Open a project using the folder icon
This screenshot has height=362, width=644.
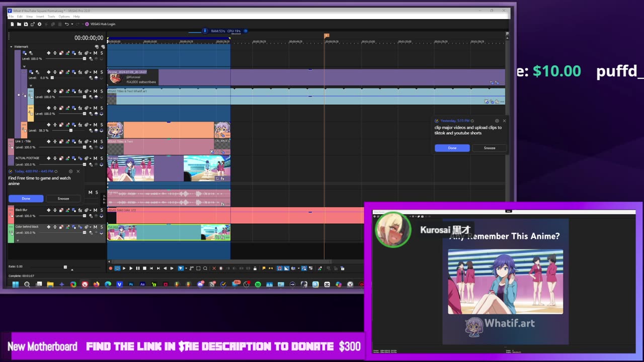coord(19,24)
